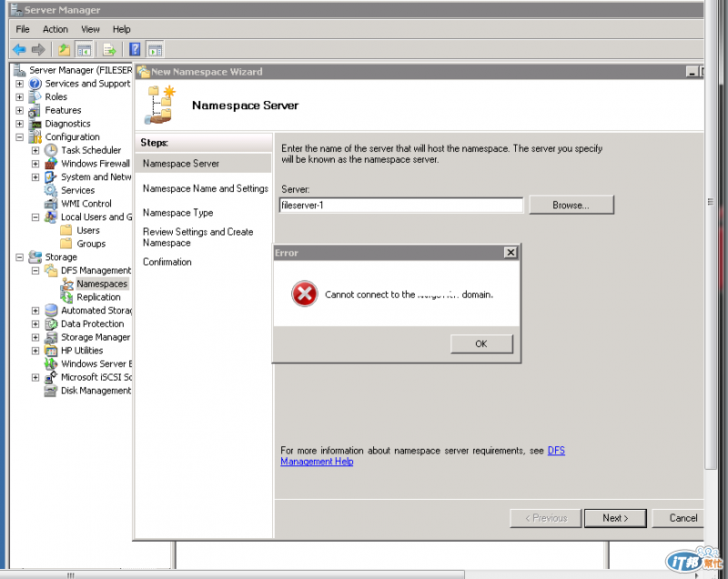Screen dimensions: 728x579
Task: Click the Forward arrow toolbar icon
Action: click(x=38, y=49)
